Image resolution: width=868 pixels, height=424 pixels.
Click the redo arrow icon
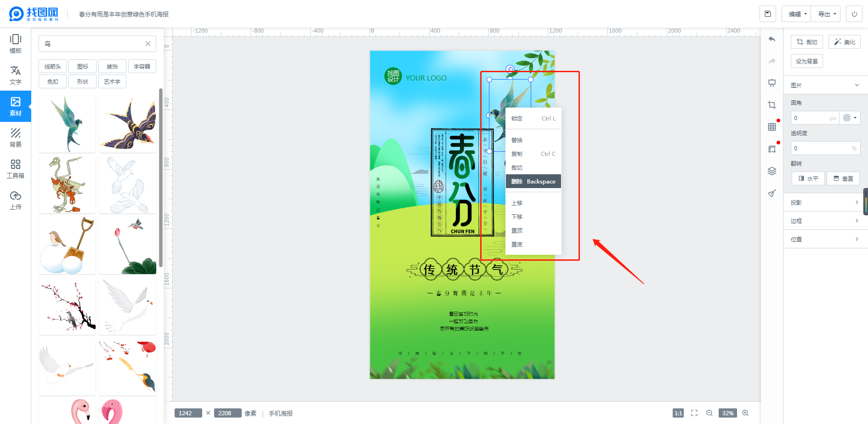[x=772, y=61]
